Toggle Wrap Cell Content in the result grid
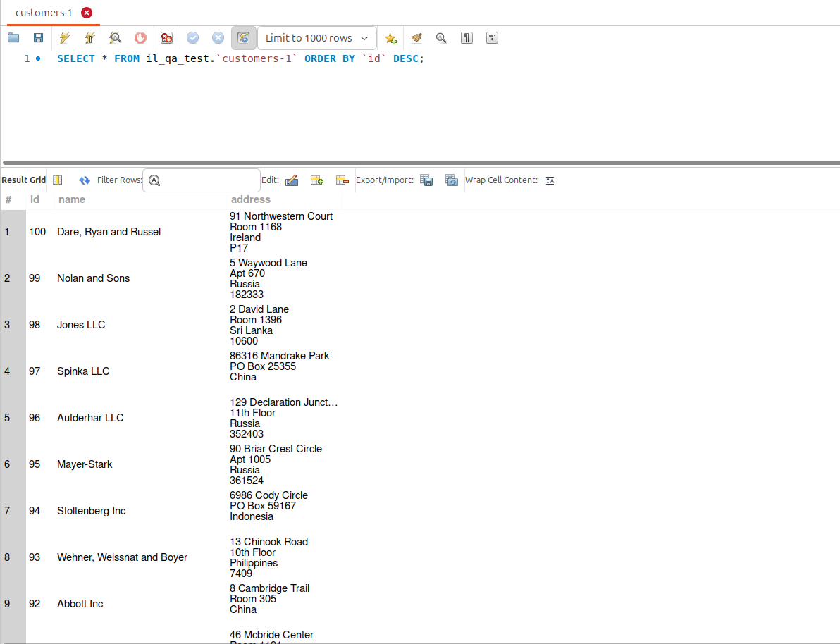This screenshot has width=840, height=644. tap(550, 180)
